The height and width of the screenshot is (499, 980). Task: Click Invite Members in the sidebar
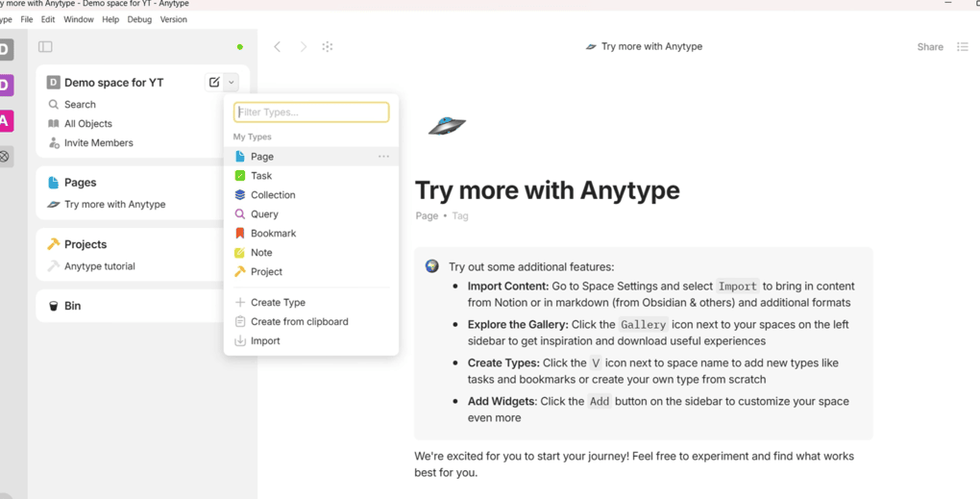coord(99,142)
